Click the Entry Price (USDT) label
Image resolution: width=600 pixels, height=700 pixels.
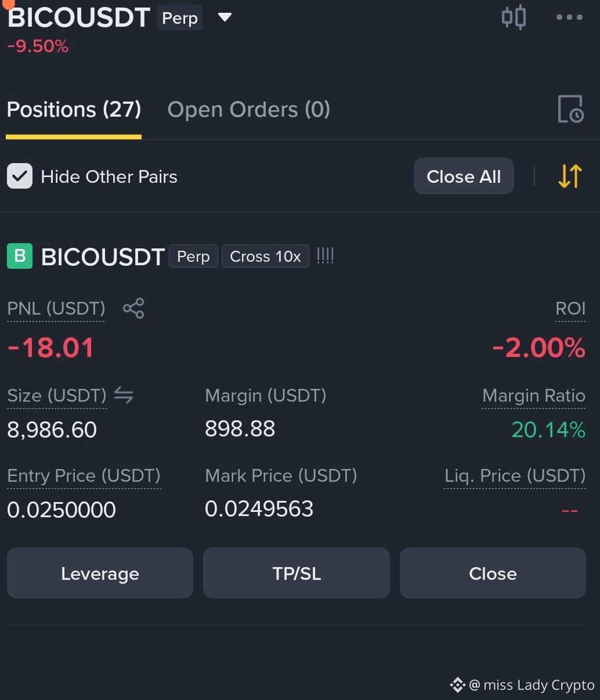[84, 476]
